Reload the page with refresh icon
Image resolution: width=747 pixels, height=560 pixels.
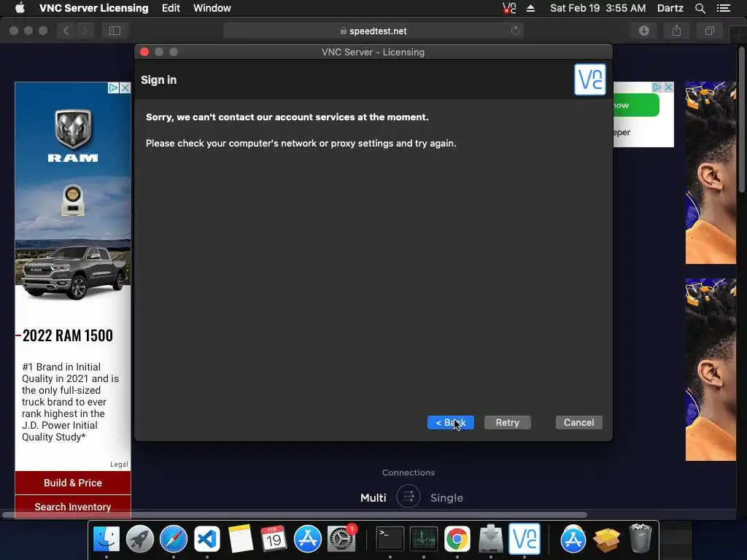coord(515,31)
